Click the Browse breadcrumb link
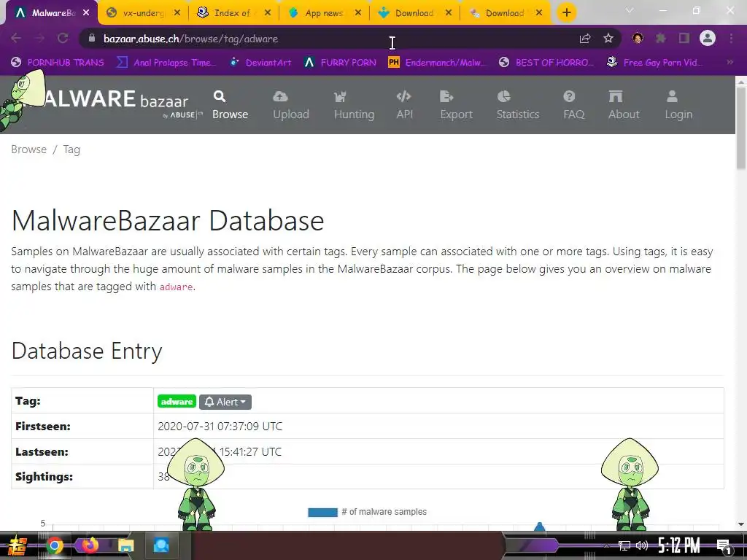 coord(29,149)
